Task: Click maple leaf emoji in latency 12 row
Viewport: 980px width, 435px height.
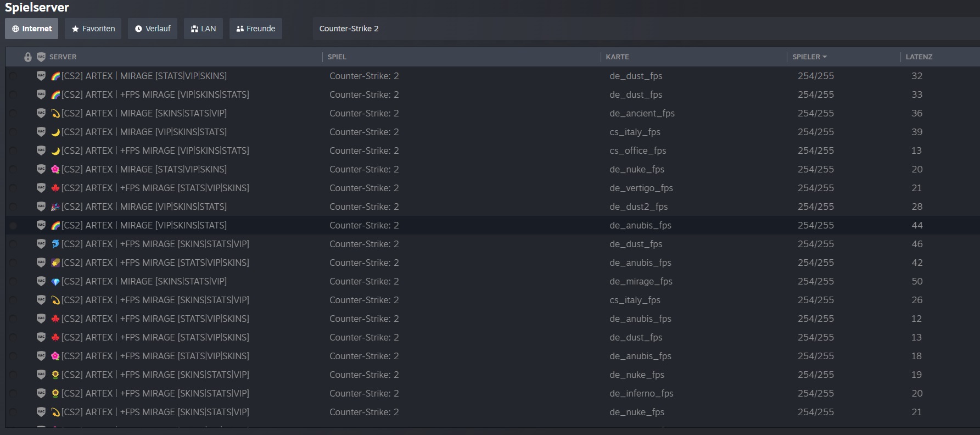Action: click(55, 319)
